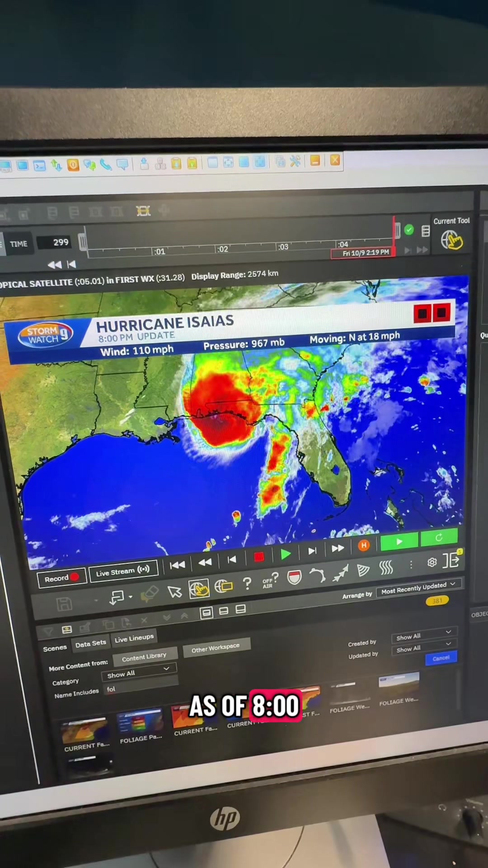Image resolution: width=488 pixels, height=868 pixels.
Task: Select the wavy heat lines tool
Action: point(386,567)
